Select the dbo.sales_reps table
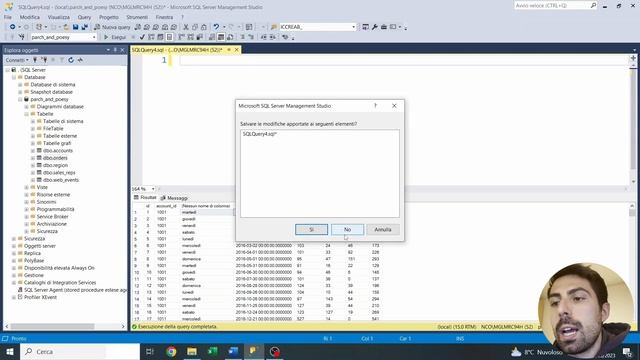Viewport: 640px width, 360px height. click(x=59, y=173)
